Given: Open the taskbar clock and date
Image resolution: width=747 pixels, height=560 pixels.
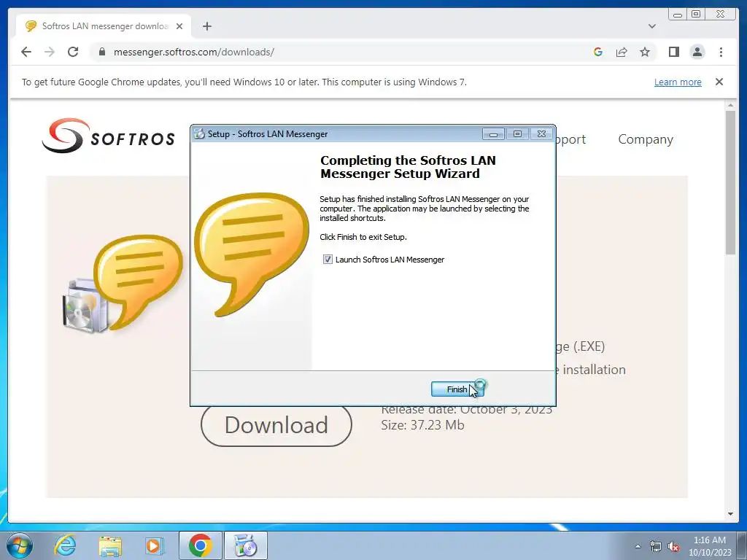Looking at the screenshot, I should (709, 546).
